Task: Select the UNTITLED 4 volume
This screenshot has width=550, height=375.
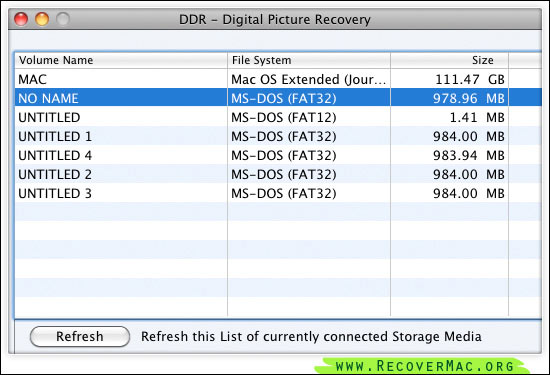Action: point(278,155)
